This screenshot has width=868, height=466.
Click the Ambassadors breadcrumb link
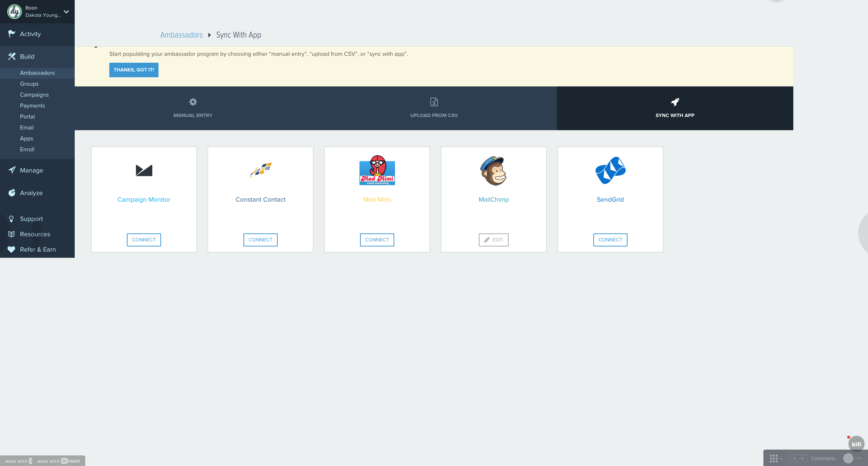click(x=181, y=35)
